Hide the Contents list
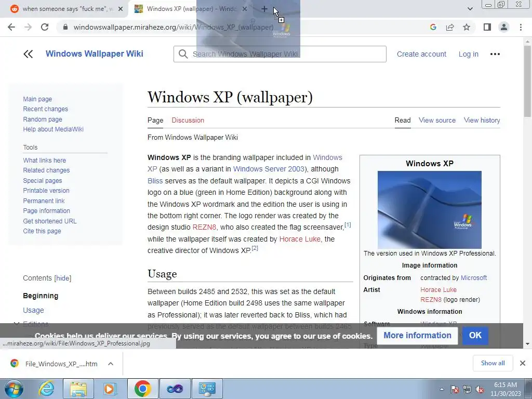 tap(63, 278)
